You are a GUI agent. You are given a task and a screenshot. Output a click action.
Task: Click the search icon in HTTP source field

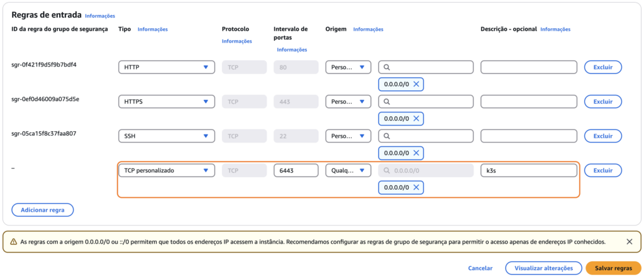pyautogui.click(x=387, y=67)
